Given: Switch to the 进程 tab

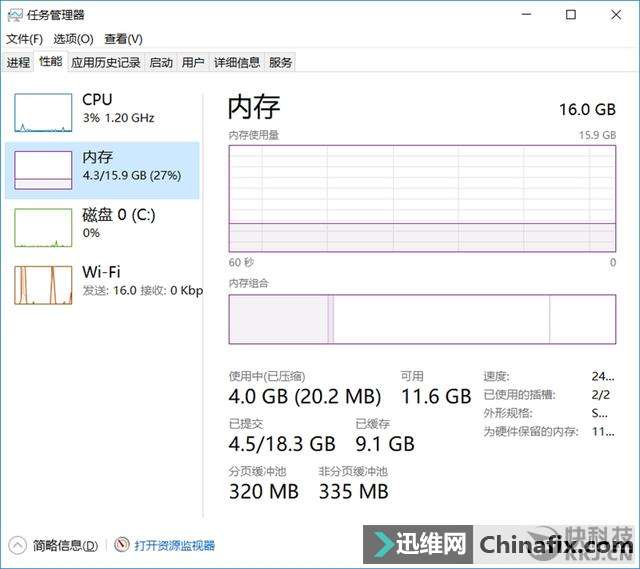Looking at the screenshot, I should point(18,62).
